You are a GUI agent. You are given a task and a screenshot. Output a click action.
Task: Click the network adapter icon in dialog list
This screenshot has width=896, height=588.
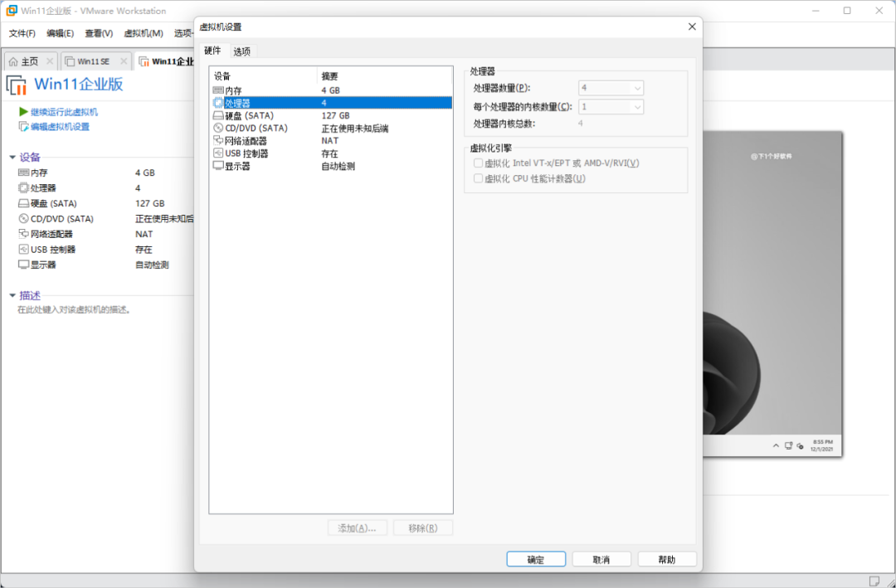pos(218,140)
